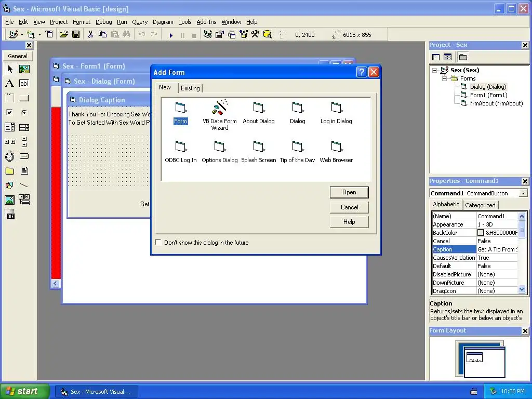Click the General tab of the toolbox
The image size is (532, 399).
coord(18,56)
